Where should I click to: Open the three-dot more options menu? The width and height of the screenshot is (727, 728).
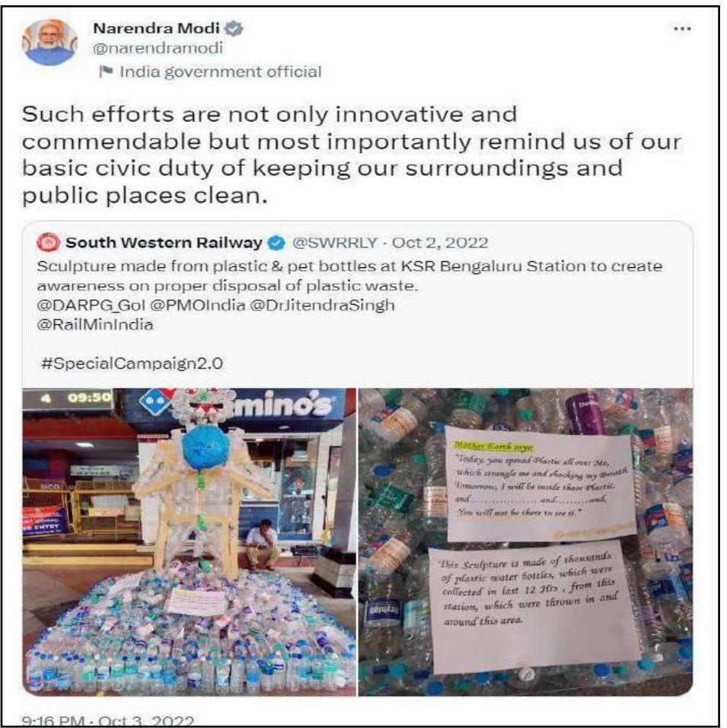682,29
